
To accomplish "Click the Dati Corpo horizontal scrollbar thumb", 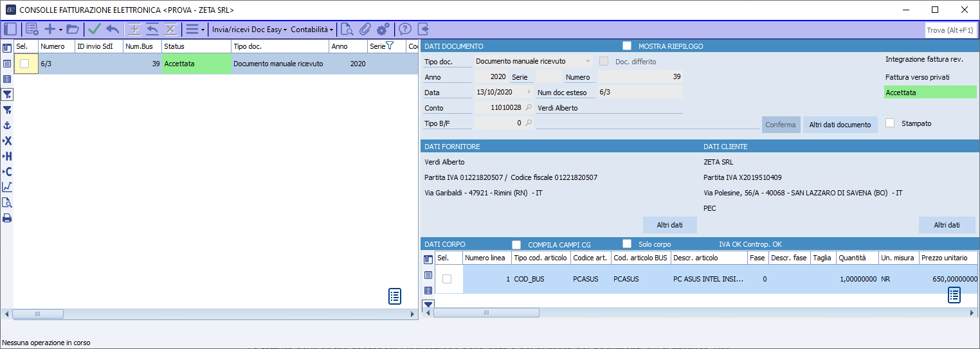I will click(487, 313).
